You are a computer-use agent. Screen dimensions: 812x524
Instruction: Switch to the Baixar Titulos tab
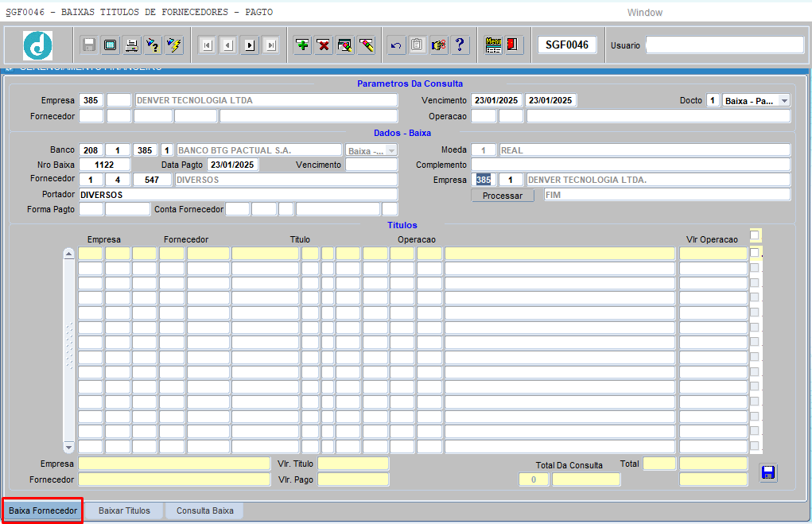124,510
